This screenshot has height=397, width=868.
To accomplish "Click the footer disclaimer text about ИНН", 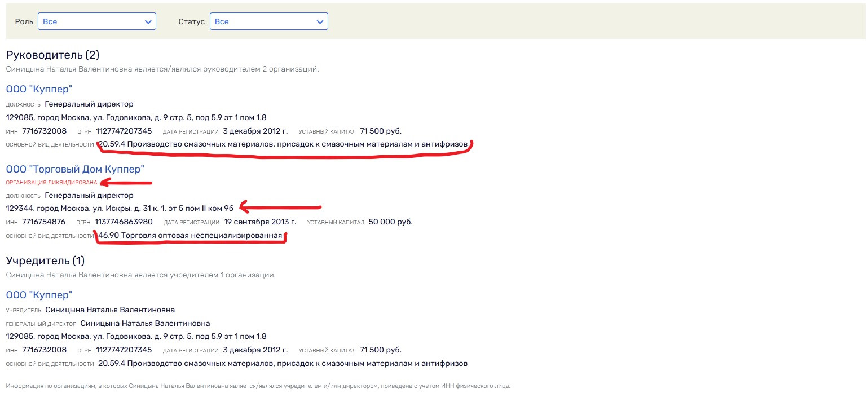I will [x=258, y=386].
